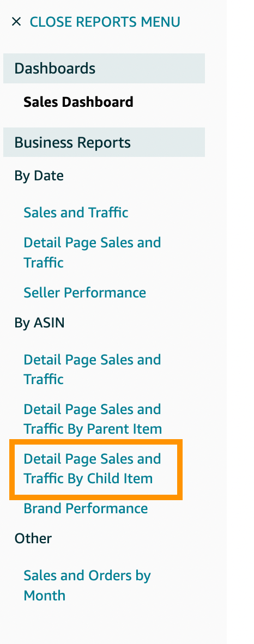Open Detail Page Sales and Traffic By Child Item
Viewport: 254px width, 644px height.
click(92, 469)
